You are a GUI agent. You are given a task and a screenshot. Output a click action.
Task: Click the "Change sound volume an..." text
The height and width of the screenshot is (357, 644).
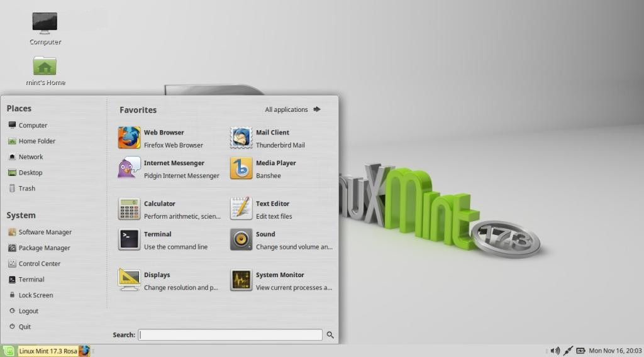coord(294,247)
